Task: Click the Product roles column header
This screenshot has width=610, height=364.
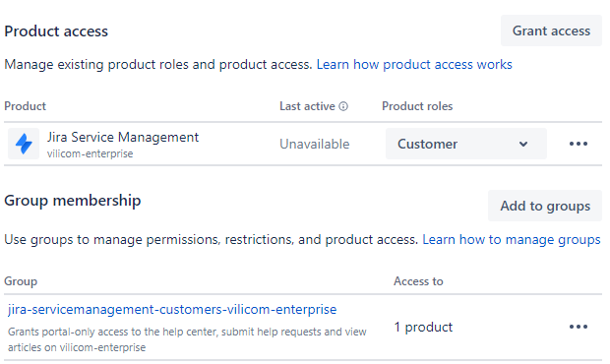Action: [x=417, y=106]
